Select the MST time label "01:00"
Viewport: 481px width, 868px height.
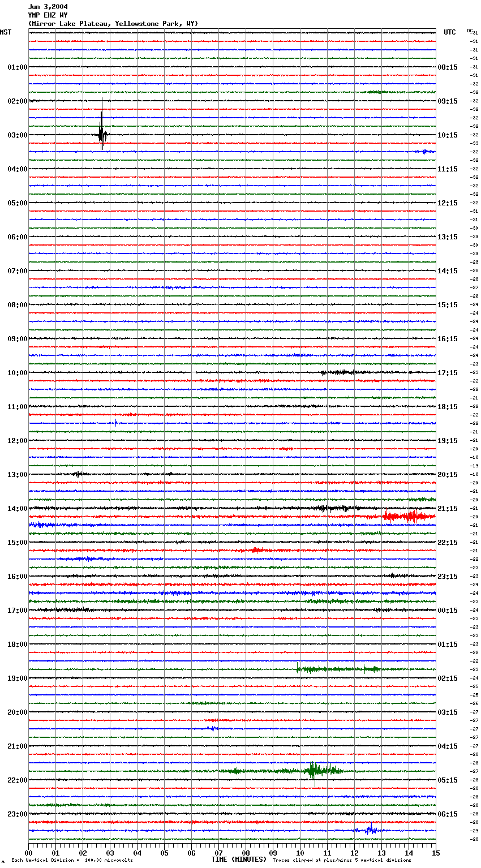tap(18, 67)
